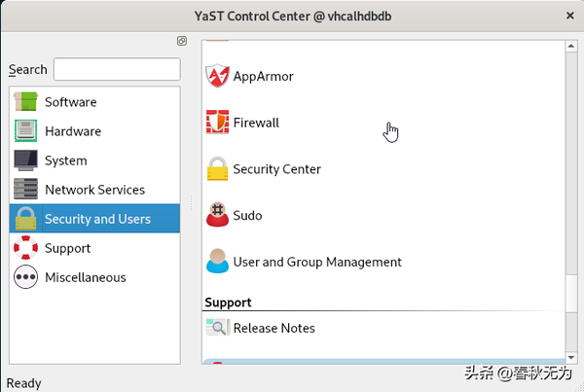Click the Miscellaneous three-dots icon
This screenshot has width=584, height=392.
[26, 277]
